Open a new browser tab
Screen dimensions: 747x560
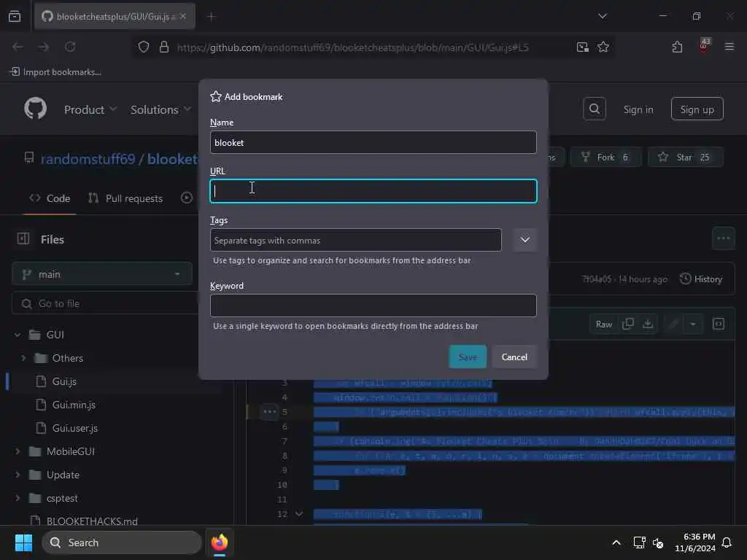[x=212, y=16]
